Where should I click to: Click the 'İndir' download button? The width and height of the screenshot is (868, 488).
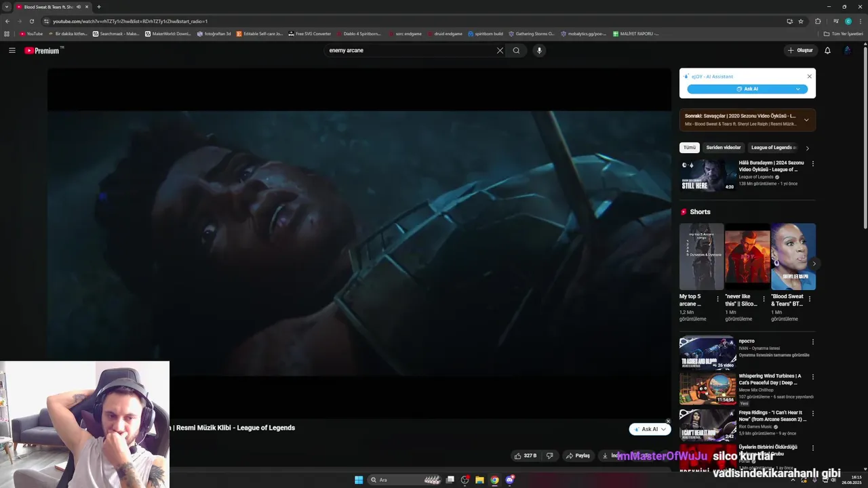612,455
